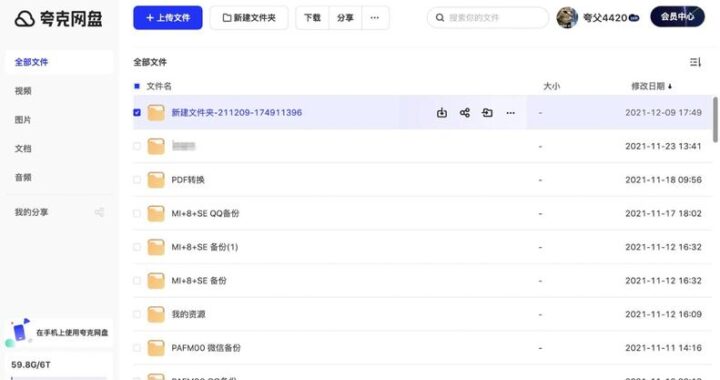The height and width of the screenshot is (380, 720).
Task: Click the file list vertical scrollbar
Action: pos(715,119)
